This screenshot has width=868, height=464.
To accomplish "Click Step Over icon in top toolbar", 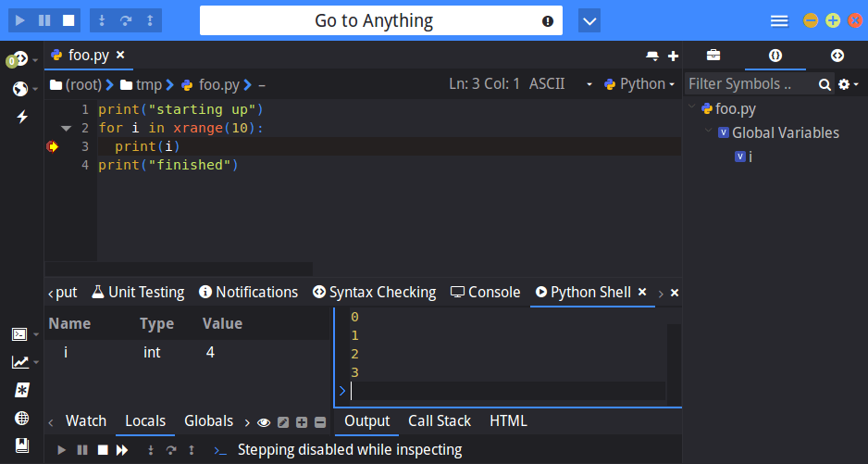I will tap(126, 20).
